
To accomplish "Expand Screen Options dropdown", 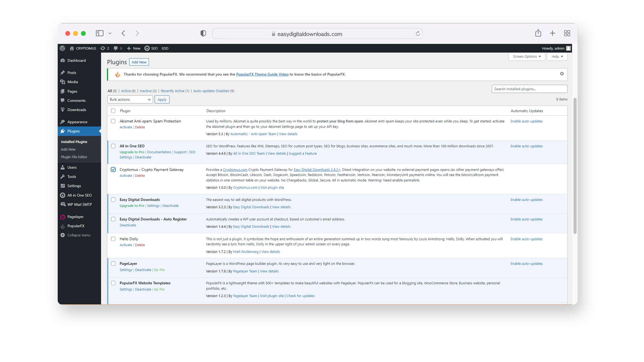I will click(527, 56).
